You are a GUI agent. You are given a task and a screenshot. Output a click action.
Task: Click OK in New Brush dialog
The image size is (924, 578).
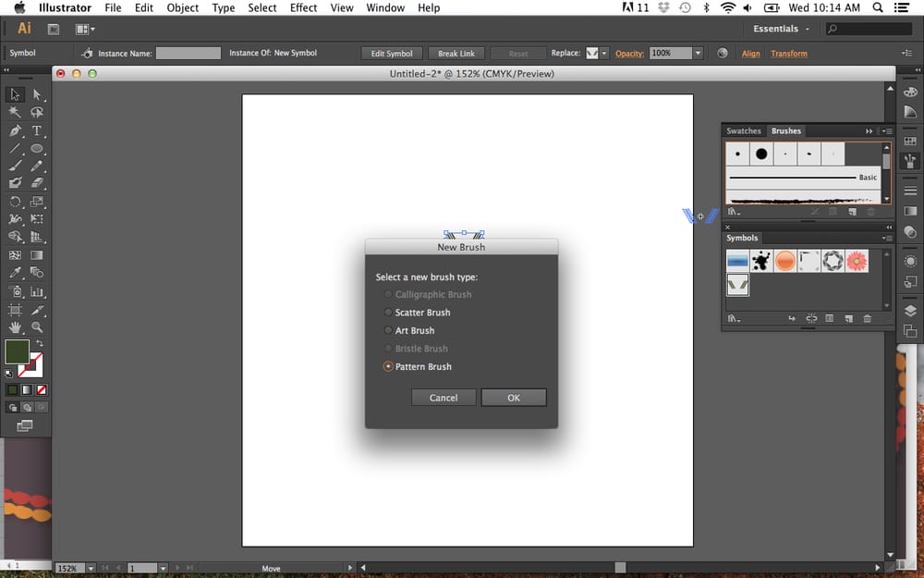[x=514, y=398]
